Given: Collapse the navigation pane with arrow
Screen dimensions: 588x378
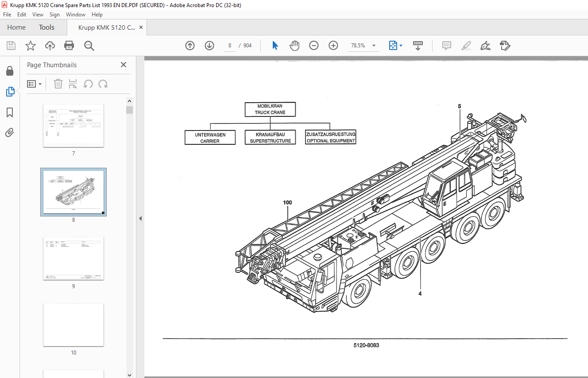Looking at the screenshot, I should point(140,218).
